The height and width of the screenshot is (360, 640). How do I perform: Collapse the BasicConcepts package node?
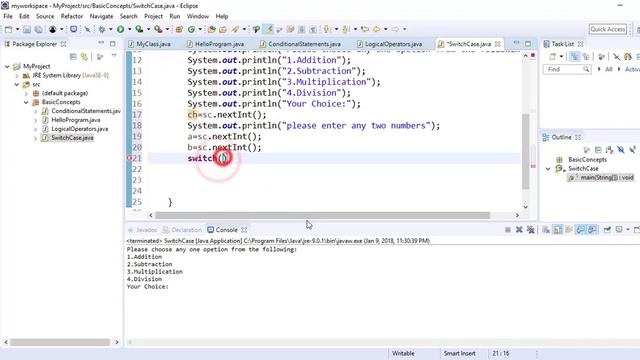tap(26, 102)
